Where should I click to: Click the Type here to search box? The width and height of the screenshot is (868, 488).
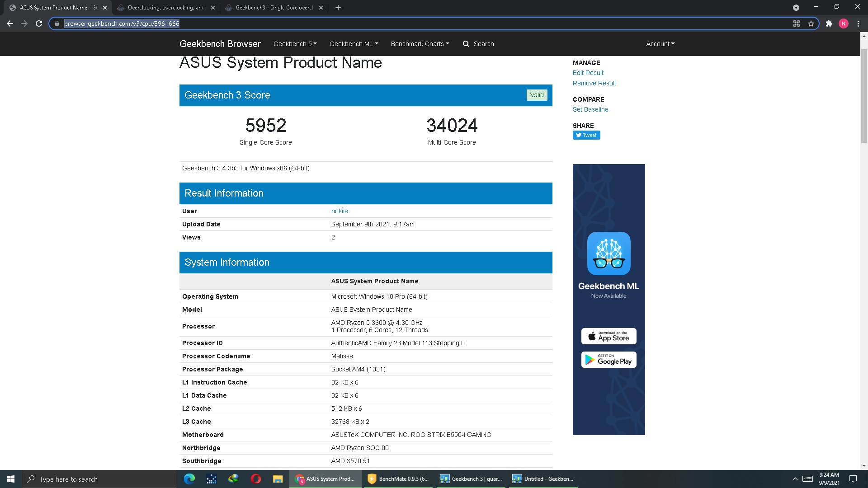tap(99, 479)
